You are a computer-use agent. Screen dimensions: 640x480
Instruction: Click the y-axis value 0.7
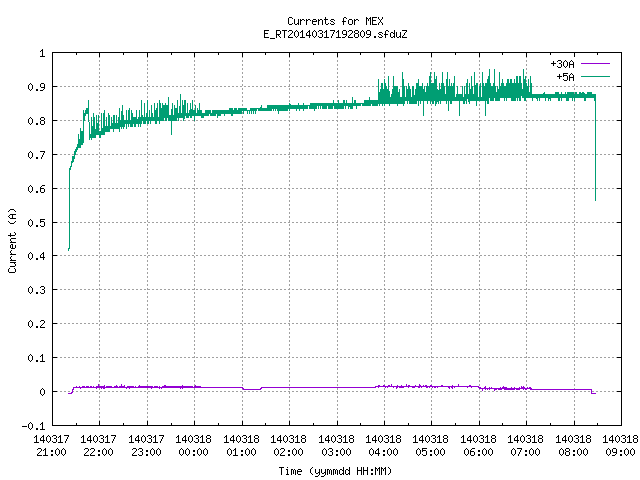click(36, 155)
